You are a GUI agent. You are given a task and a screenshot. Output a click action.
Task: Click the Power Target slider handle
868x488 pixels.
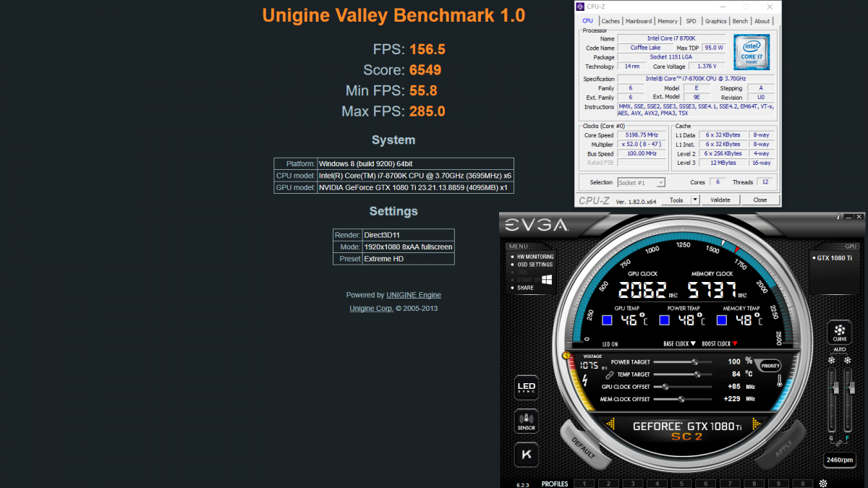click(x=695, y=361)
